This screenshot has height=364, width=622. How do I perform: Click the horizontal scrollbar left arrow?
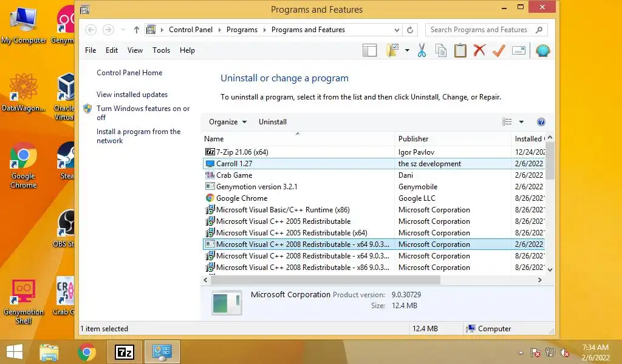pyautogui.click(x=205, y=280)
